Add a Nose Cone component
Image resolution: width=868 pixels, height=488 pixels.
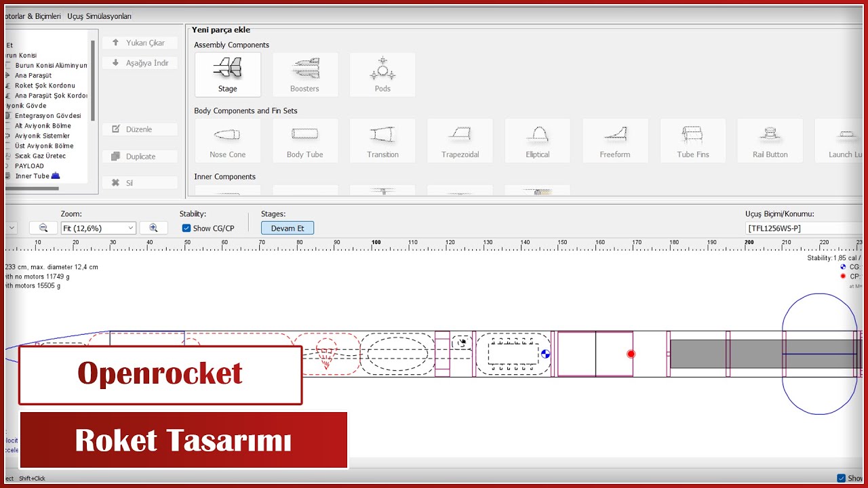(x=227, y=141)
